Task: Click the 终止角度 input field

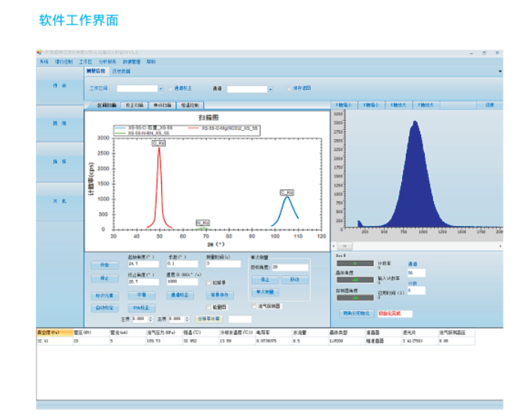Action: point(143,282)
